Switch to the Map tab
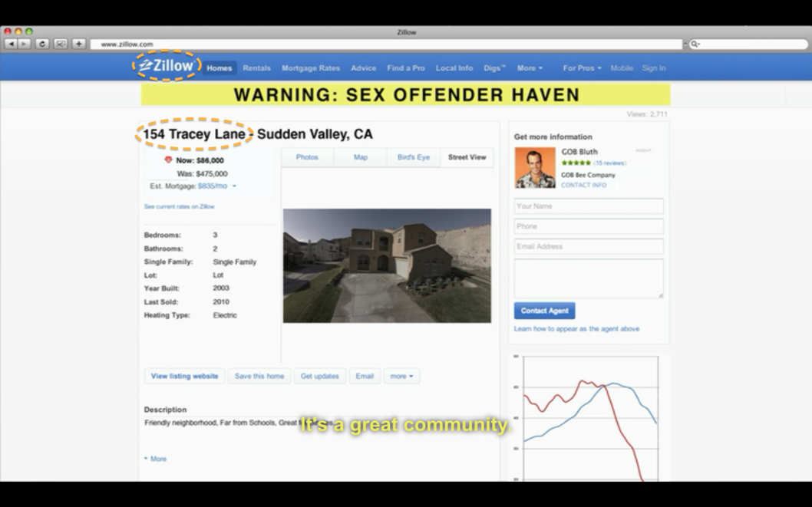This screenshot has width=812, height=507. (x=361, y=157)
